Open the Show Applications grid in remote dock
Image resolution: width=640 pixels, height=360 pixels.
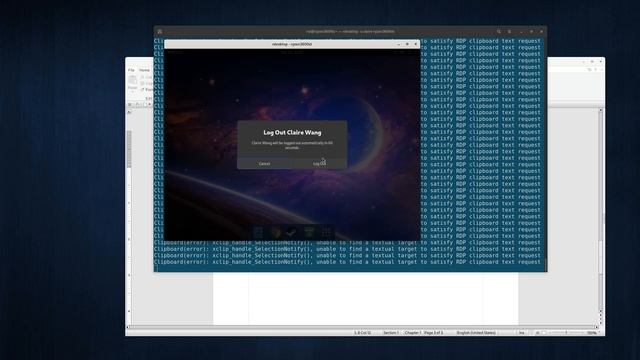click(x=326, y=233)
